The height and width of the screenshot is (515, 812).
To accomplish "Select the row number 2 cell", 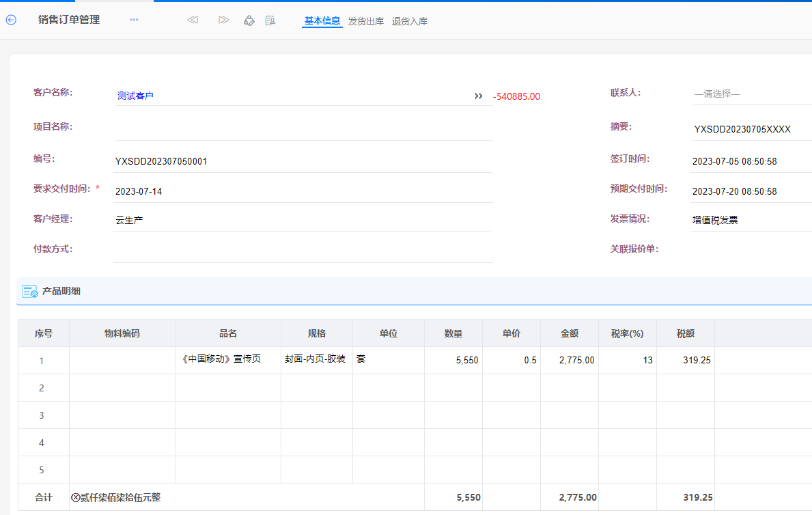I will click(44, 387).
